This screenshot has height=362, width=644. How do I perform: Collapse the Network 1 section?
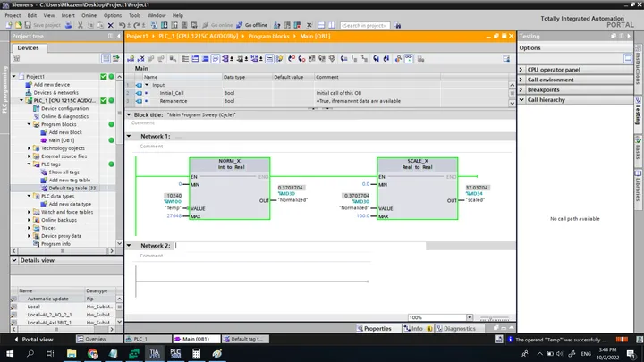click(129, 136)
